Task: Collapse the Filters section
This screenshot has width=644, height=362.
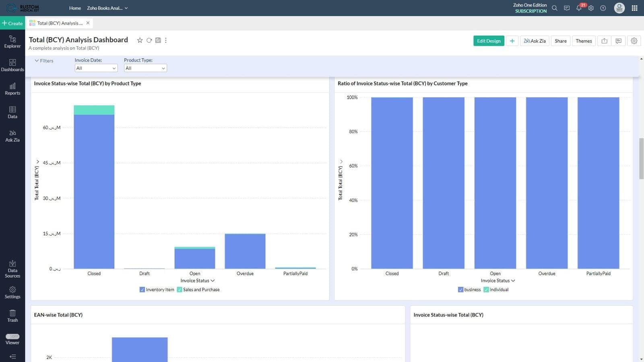Action: (44, 61)
